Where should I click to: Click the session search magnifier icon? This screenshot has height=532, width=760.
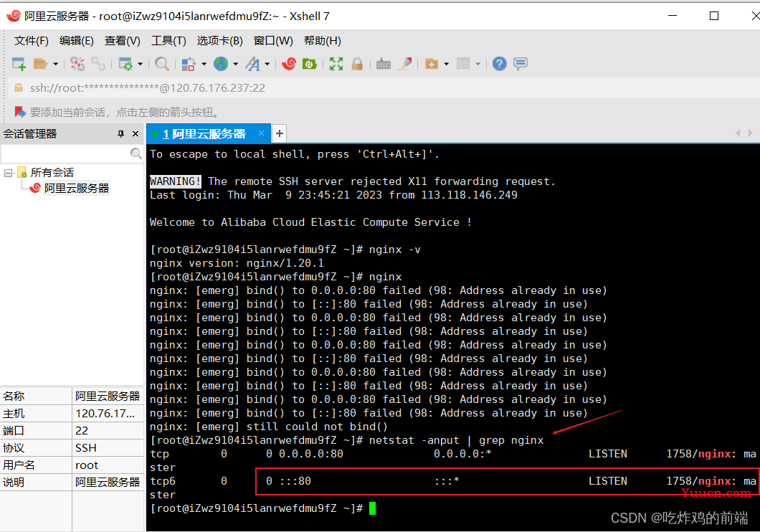pyautogui.click(x=136, y=153)
